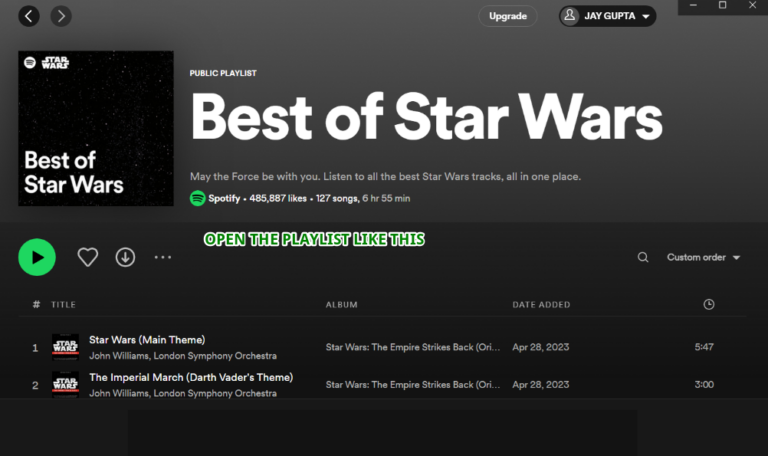Screen dimensions: 768x456
Task: Sort by duration clock icon header
Action: 709,305
